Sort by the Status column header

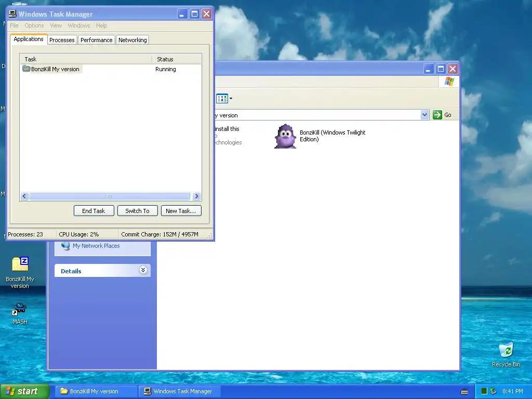click(177, 59)
